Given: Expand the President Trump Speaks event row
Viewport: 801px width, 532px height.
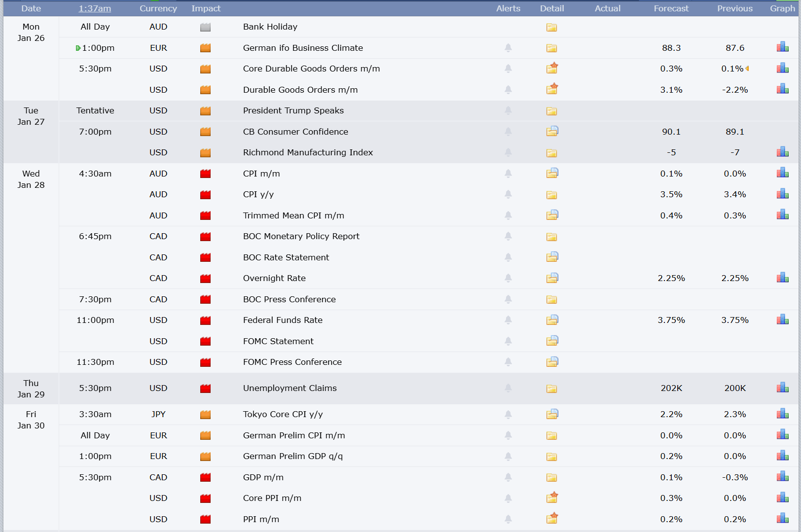Looking at the screenshot, I should tap(293, 110).
